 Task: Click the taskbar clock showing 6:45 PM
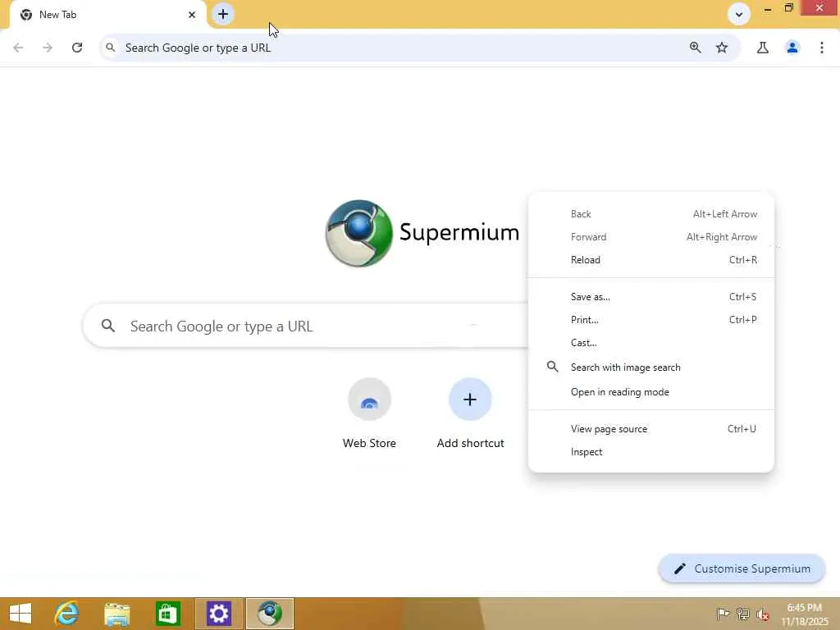(804, 614)
